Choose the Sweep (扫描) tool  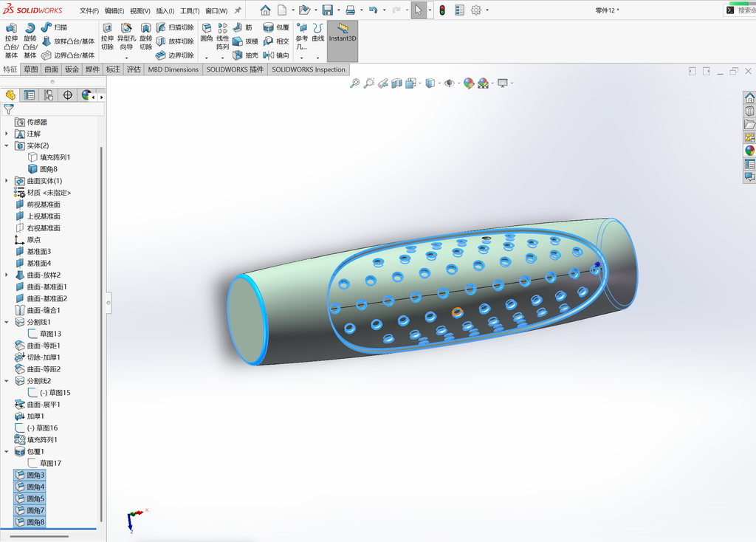(54, 27)
